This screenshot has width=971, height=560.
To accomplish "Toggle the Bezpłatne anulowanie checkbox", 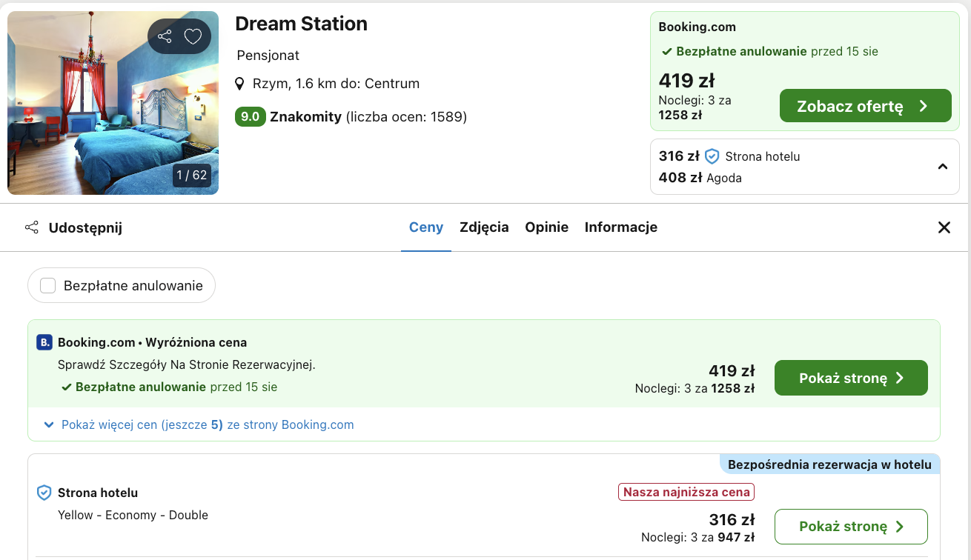I will [x=48, y=285].
